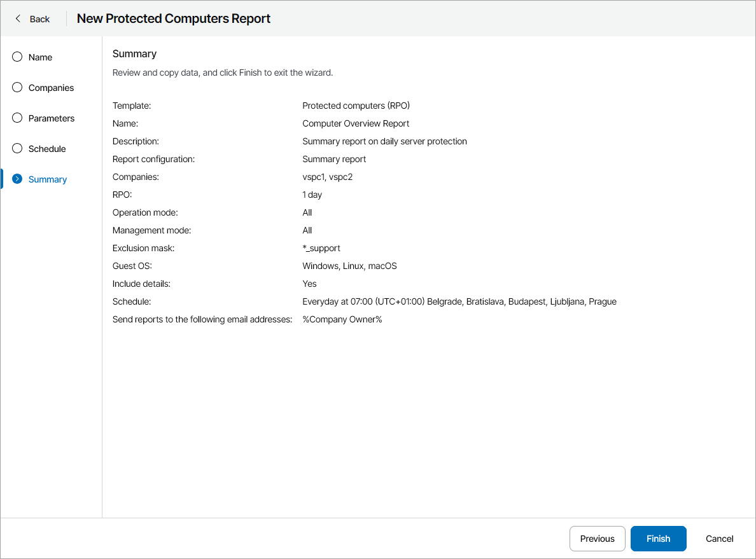This screenshot has width=756, height=559.
Task: Cancel the report wizard
Action: [719, 539]
